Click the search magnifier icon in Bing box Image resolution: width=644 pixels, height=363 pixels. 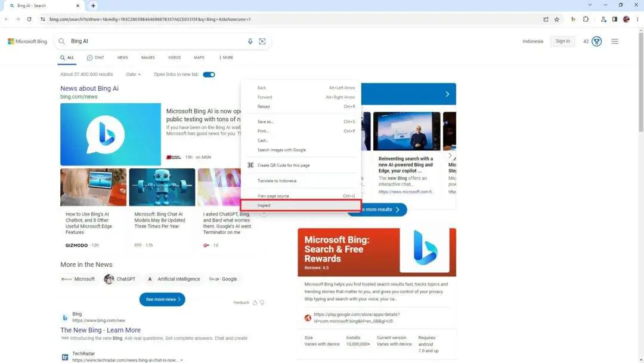tap(61, 41)
